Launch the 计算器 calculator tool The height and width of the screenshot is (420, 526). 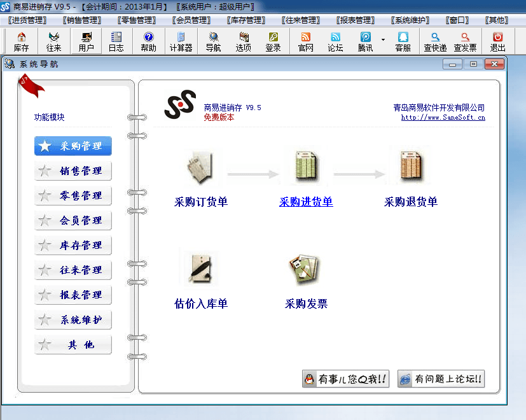tap(181, 42)
